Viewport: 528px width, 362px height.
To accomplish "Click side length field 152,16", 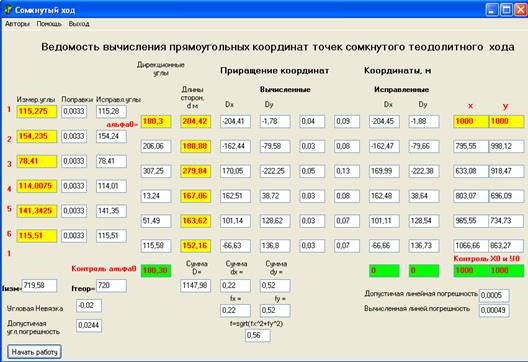I will pos(195,246).
